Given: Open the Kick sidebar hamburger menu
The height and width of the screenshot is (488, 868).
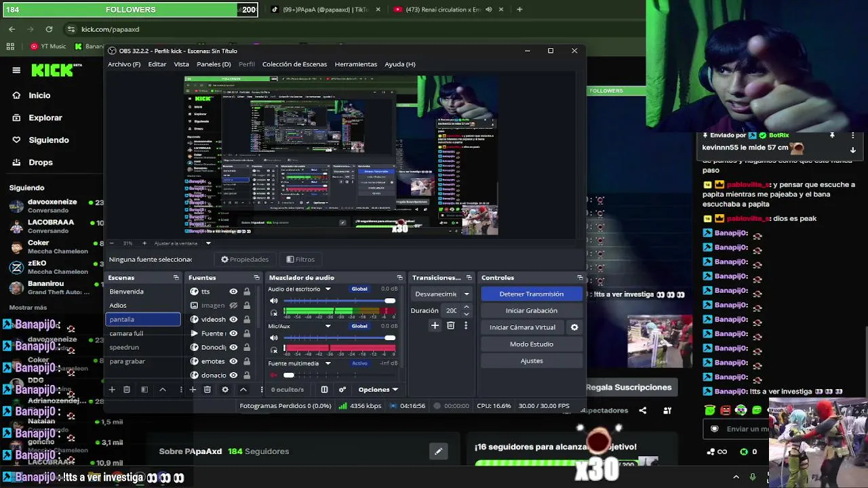Looking at the screenshot, I should pos(16,70).
